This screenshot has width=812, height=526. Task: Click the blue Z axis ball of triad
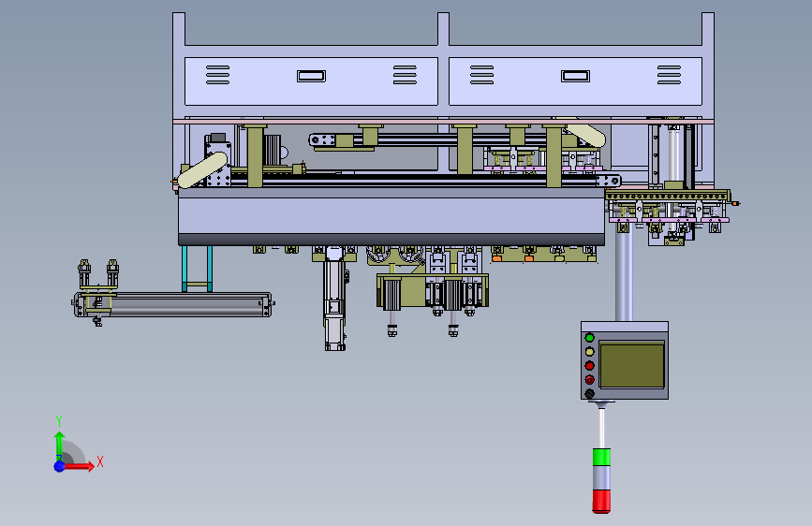[x=60, y=466]
